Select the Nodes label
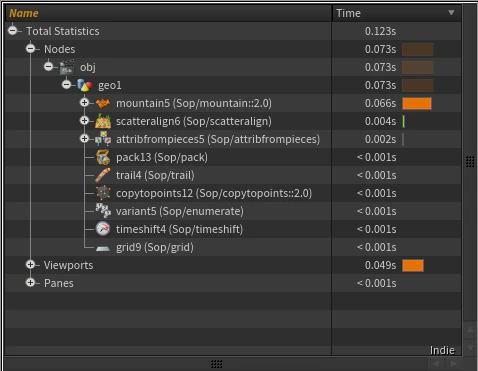Image resolution: width=478 pixels, height=371 pixels. 60,49
